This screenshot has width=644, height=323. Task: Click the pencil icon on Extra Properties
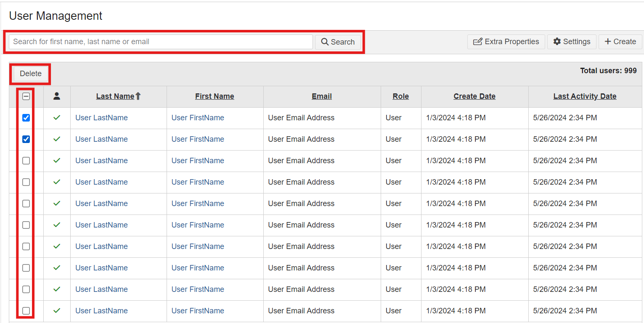[x=477, y=42]
